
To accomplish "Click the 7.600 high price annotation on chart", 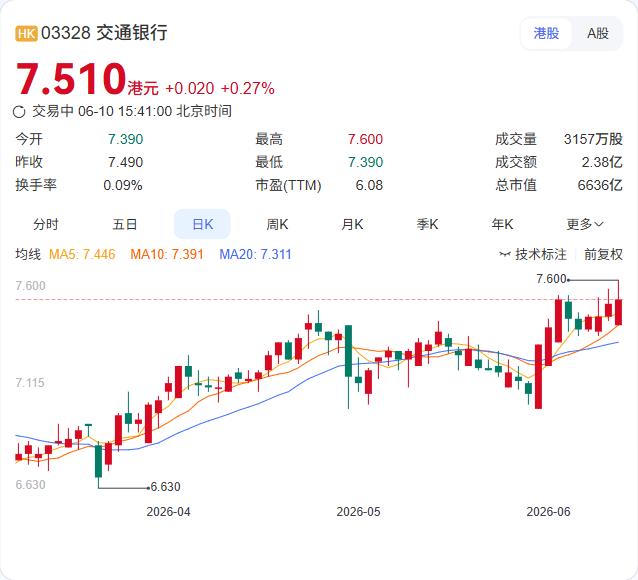I will [551, 279].
